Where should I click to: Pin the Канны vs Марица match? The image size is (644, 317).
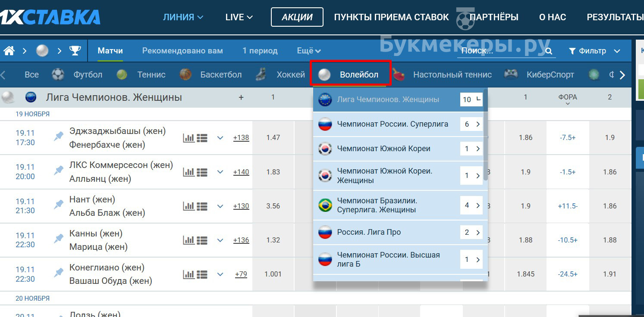tap(59, 239)
